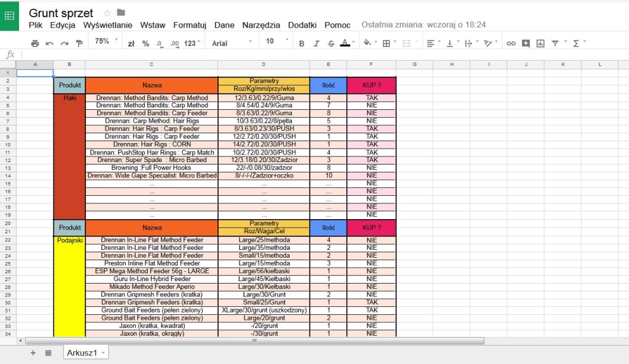
Task: Format as currency with zł button
Action: tap(131, 44)
